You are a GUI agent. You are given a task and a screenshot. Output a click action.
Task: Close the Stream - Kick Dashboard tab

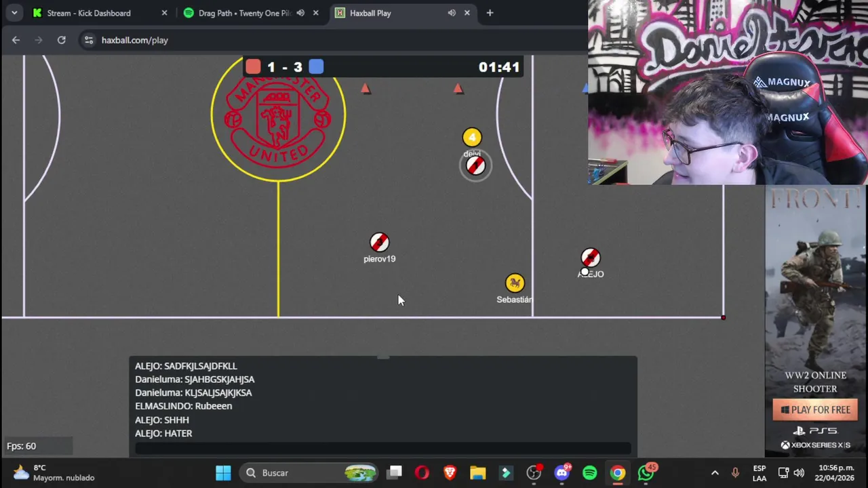pos(164,13)
